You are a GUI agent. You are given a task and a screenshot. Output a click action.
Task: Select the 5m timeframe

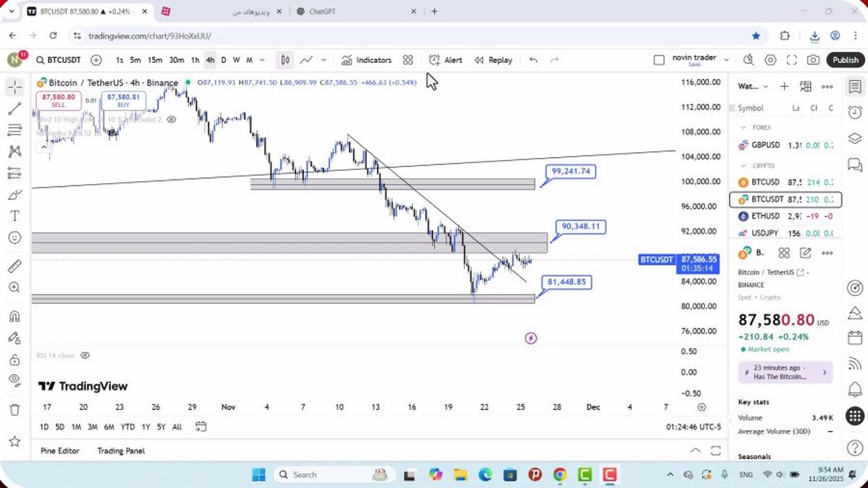click(x=135, y=60)
